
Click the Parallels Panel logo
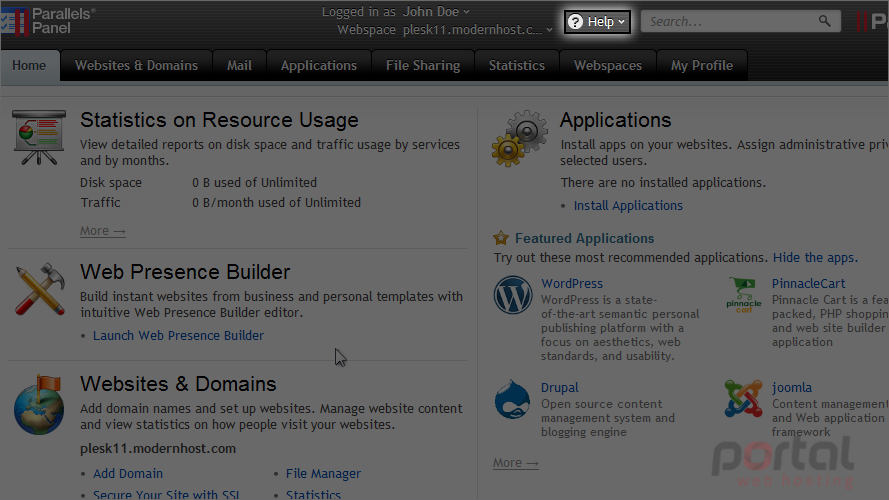[48, 21]
